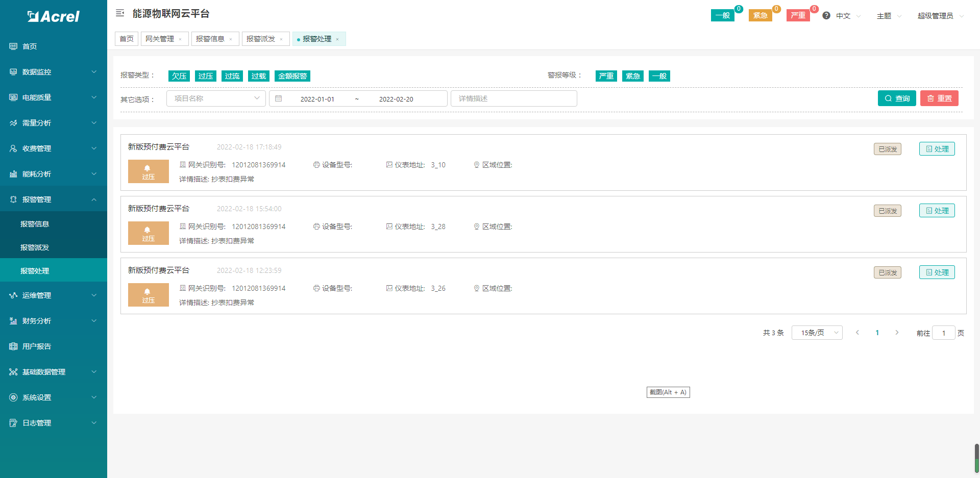Image resolution: width=980 pixels, height=478 pixels.
Task: Click the Acrel logo
Action: click(54, 16)
